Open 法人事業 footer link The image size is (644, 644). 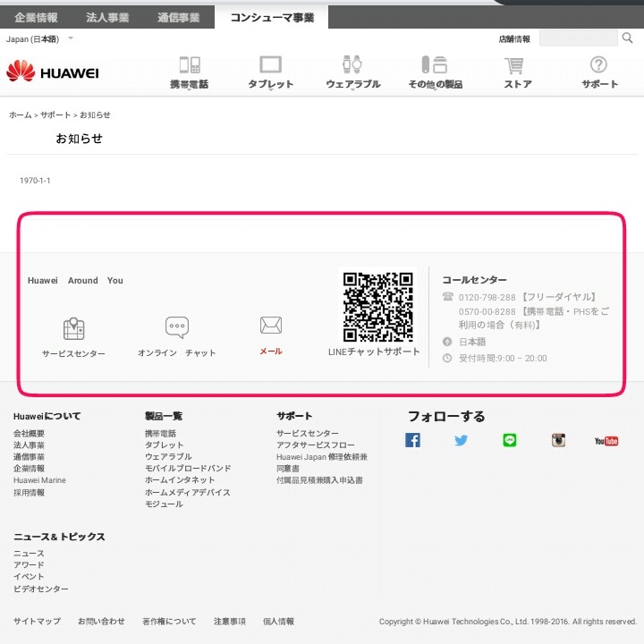click(29, 445)
